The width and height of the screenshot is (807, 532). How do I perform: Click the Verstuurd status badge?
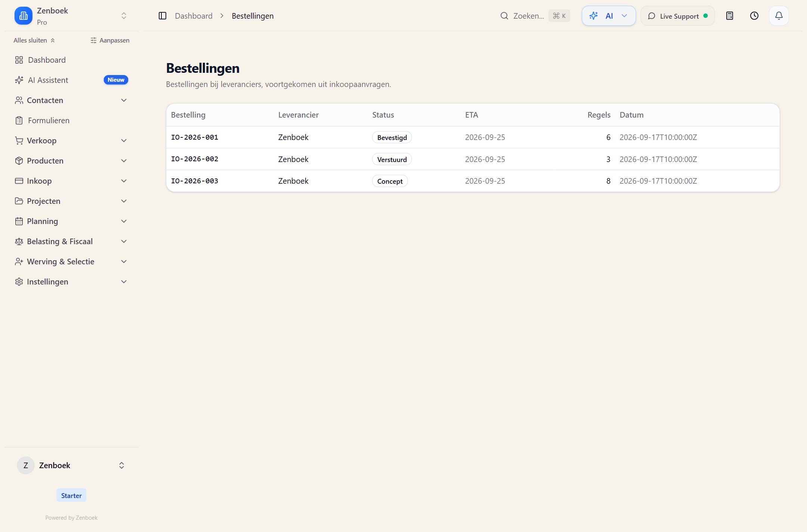coord(392,159)
